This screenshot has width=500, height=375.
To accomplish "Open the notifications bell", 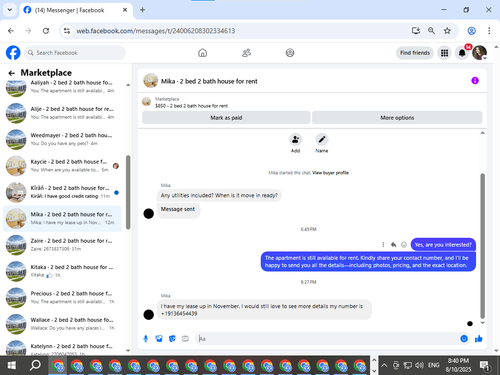I will point(462,53).
